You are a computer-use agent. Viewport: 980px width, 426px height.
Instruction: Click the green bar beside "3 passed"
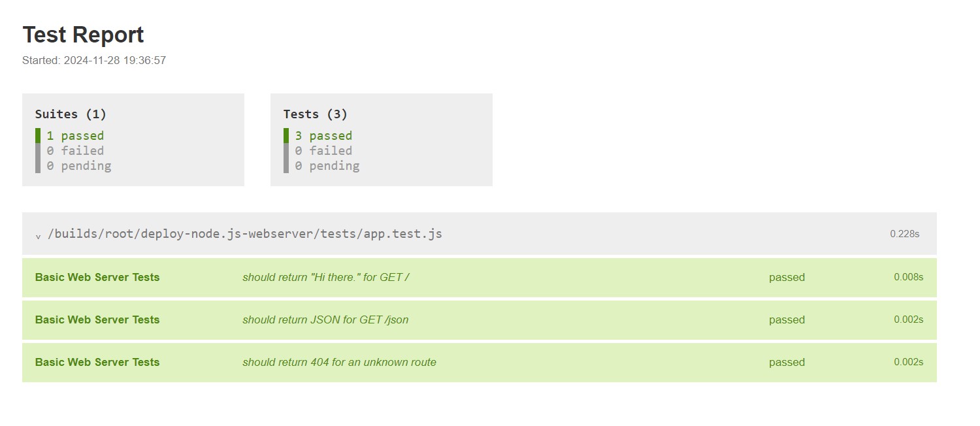point(286,136)
